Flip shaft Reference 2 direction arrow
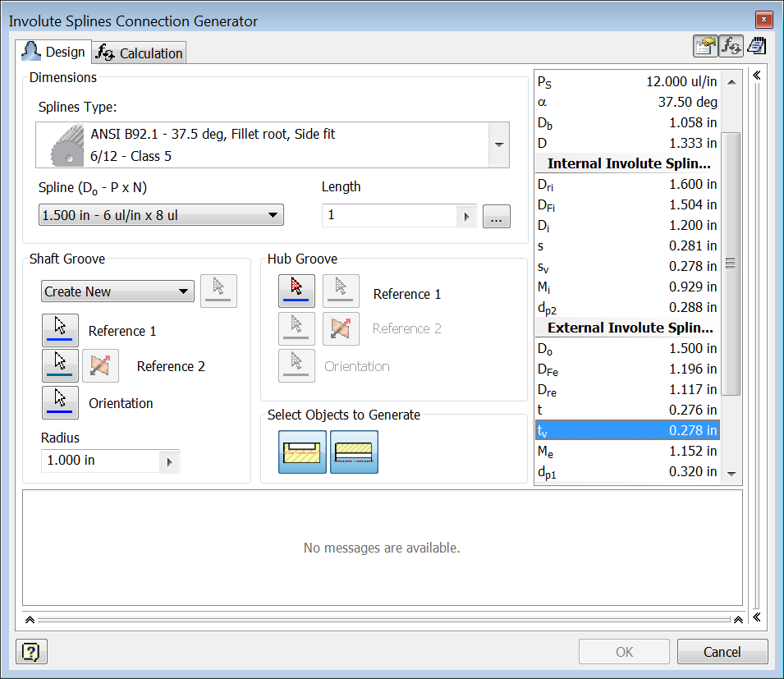 pyautogui.click(x=100, y=365)
